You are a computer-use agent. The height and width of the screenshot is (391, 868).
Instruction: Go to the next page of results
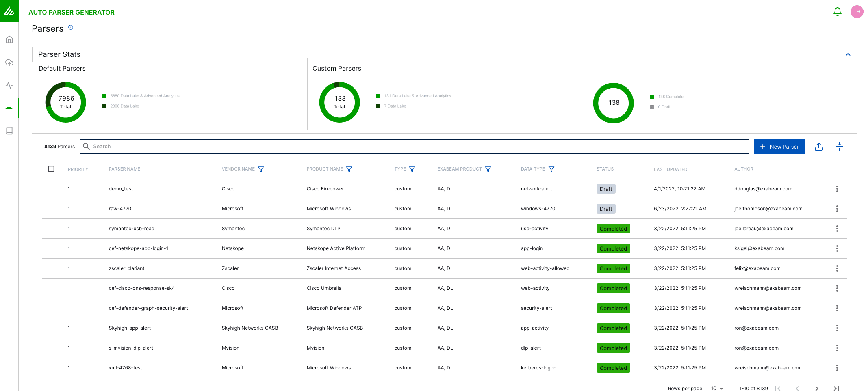point(816,388)
